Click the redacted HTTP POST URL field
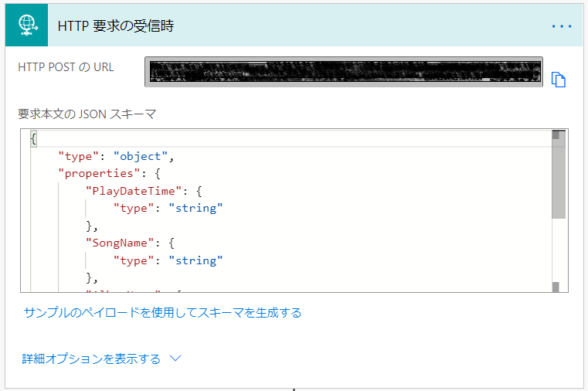This screenshot has width=588, height=391. click(x=344, y=72)
